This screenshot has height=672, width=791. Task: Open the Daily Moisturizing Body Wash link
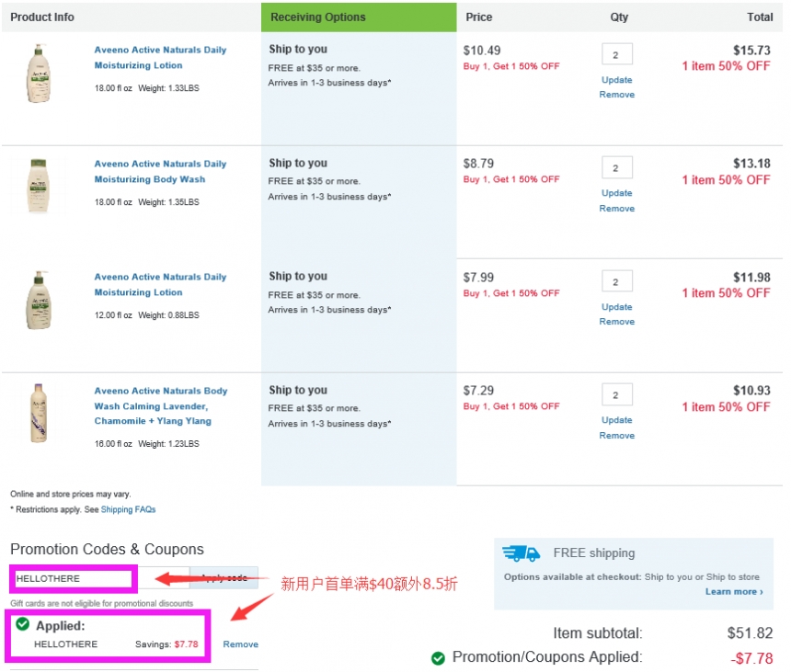160,171
